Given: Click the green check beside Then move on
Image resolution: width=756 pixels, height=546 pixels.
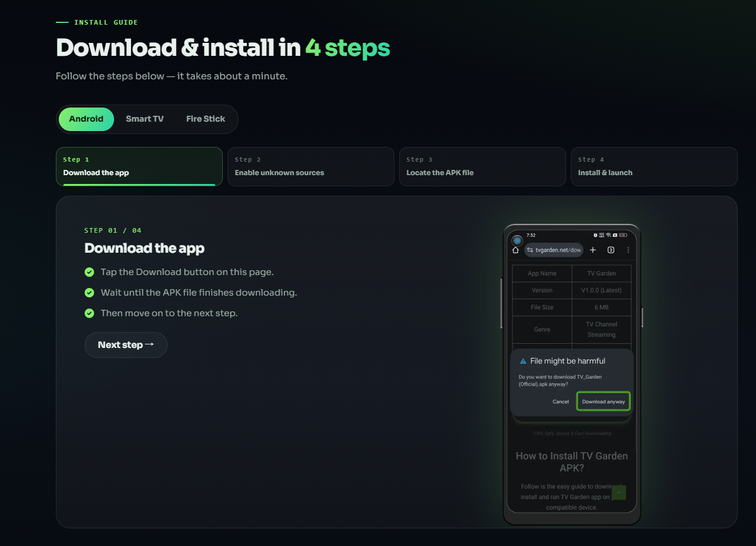Looking at the screenshot, I should click(x=89, y=313).
